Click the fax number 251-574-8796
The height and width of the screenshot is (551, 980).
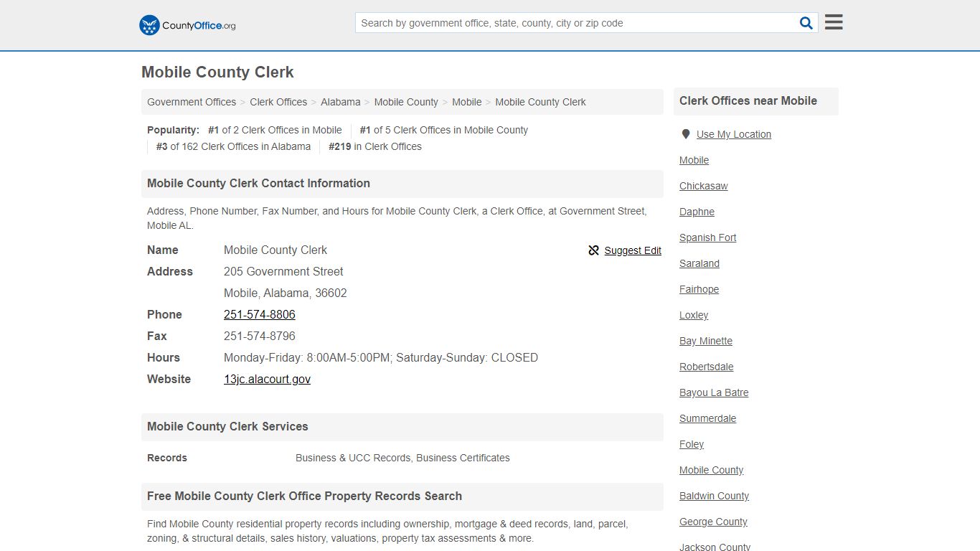pos(260,336)
